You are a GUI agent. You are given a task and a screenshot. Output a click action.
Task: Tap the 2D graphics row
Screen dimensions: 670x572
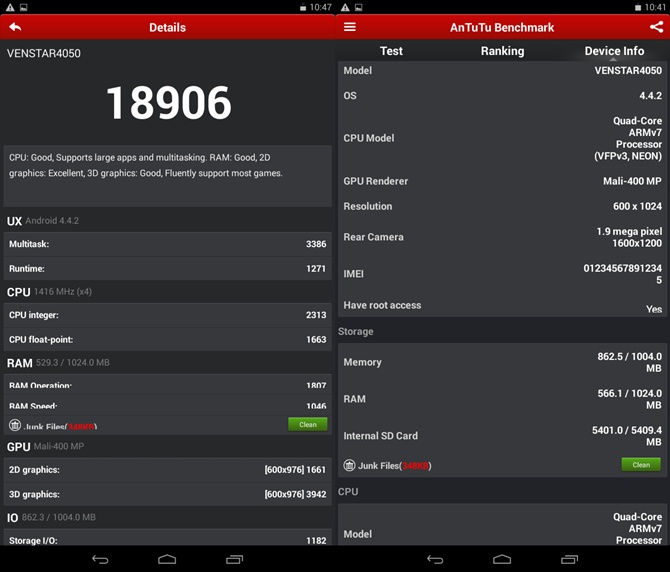[x=168, y=469]
